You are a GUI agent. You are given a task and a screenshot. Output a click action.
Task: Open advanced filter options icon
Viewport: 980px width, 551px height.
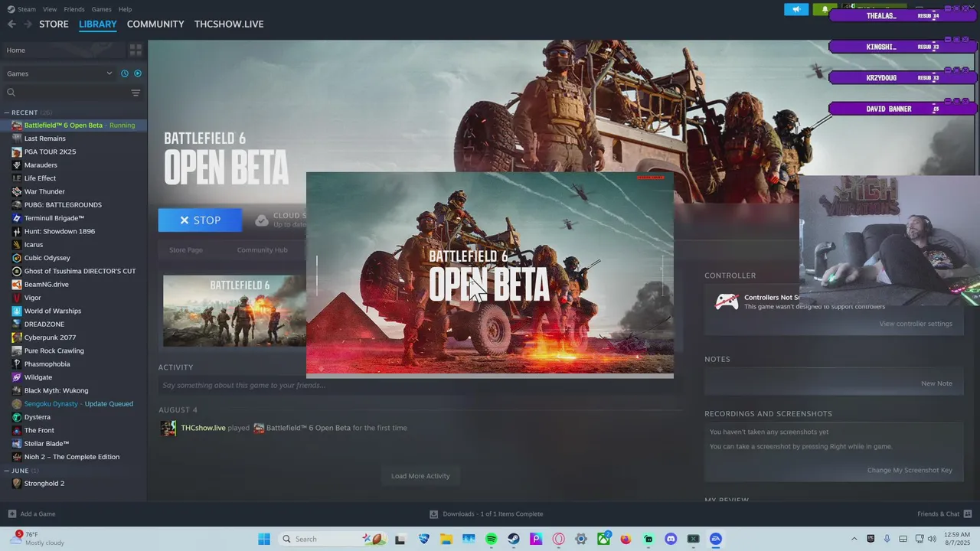click(x=136, y=93)
